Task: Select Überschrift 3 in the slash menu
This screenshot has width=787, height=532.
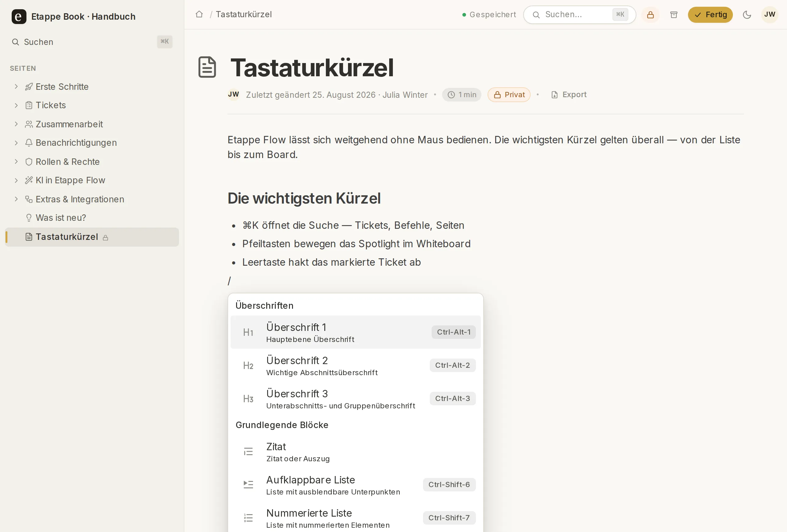Action: [356, 399]
